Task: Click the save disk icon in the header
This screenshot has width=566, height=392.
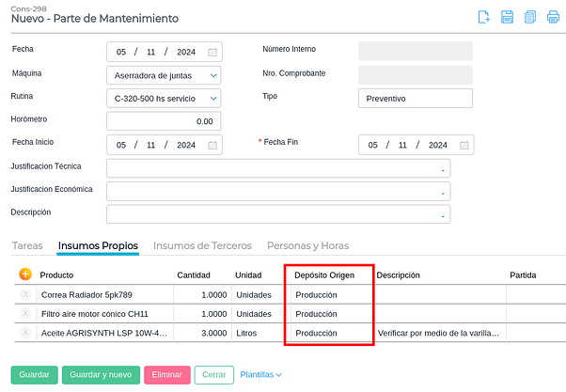Action: pos(507,16)
